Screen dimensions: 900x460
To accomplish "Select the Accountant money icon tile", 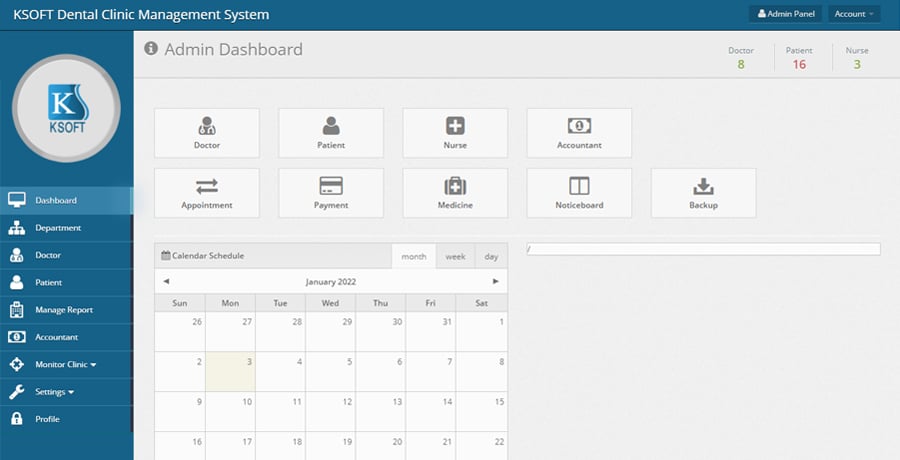I will coord(579,126).
